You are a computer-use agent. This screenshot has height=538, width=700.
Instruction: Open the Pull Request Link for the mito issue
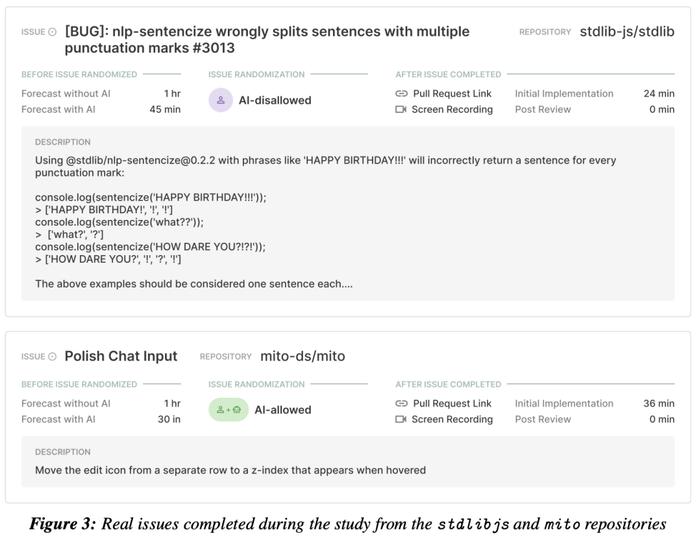tap(452, 404)
